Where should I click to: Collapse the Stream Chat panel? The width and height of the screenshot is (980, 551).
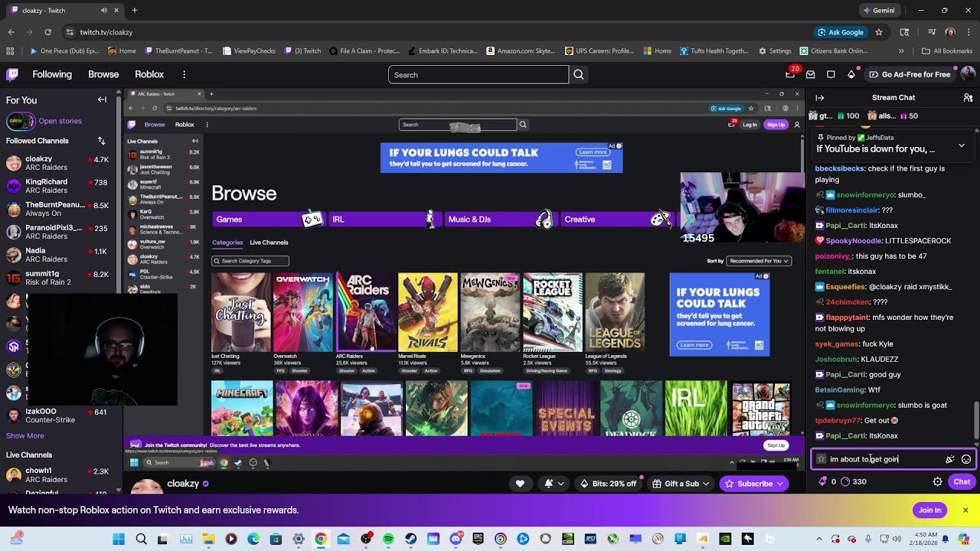(x=819, y=98)
